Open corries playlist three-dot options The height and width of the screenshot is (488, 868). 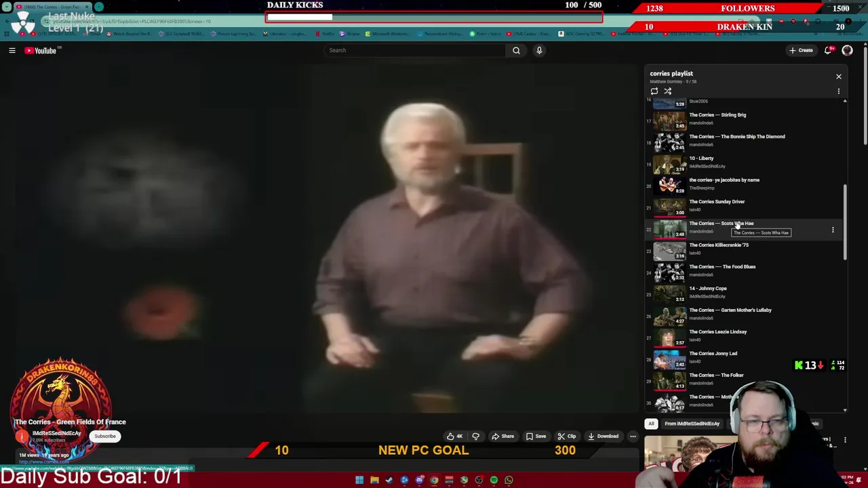coord(839,91)
